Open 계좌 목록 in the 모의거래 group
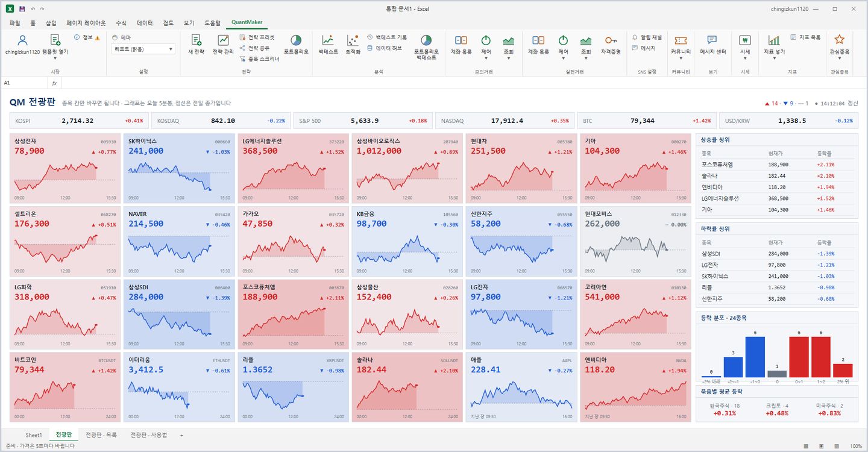The width and height of the screenshot is (868, 452). point(461,45)
